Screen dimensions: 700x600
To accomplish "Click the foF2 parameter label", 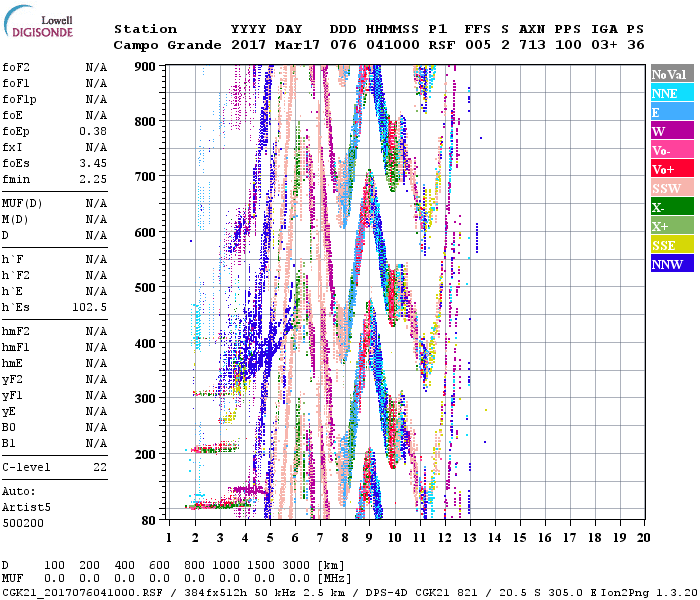I will [16, 67].
